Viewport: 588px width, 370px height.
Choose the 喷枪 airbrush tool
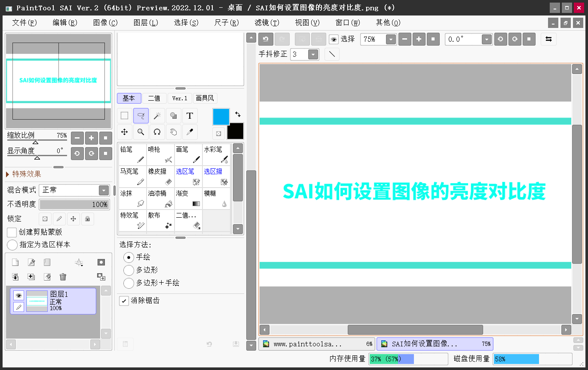pyautogui.click(x=160, y=155)
